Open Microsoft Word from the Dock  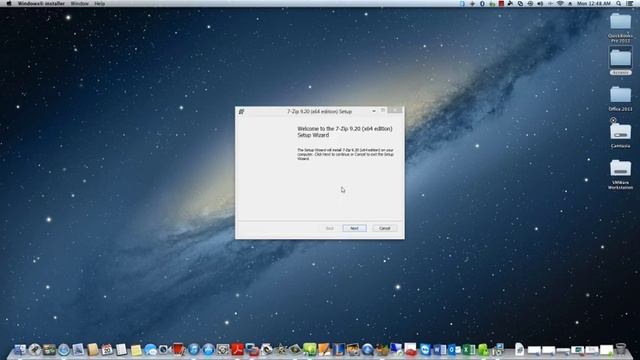point(440,349)
